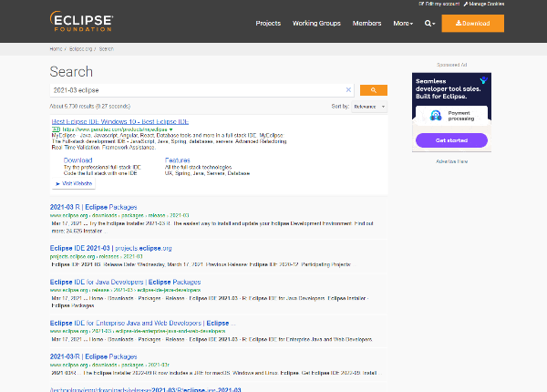
Task: Click the orange Download button
Action: 472,24
